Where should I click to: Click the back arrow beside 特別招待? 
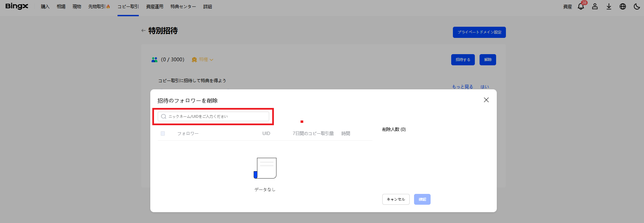(144, 30)
